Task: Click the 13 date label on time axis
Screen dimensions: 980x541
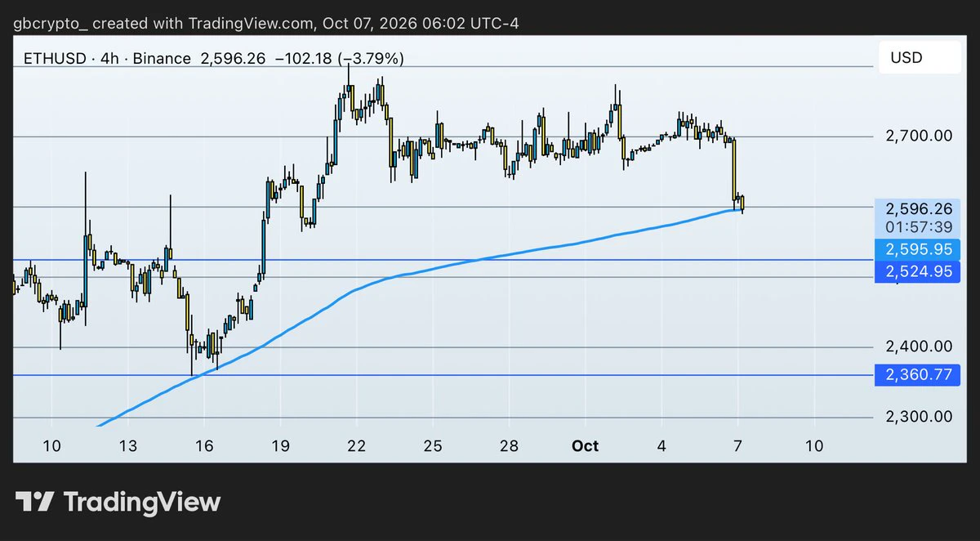Action: (128, 446)
